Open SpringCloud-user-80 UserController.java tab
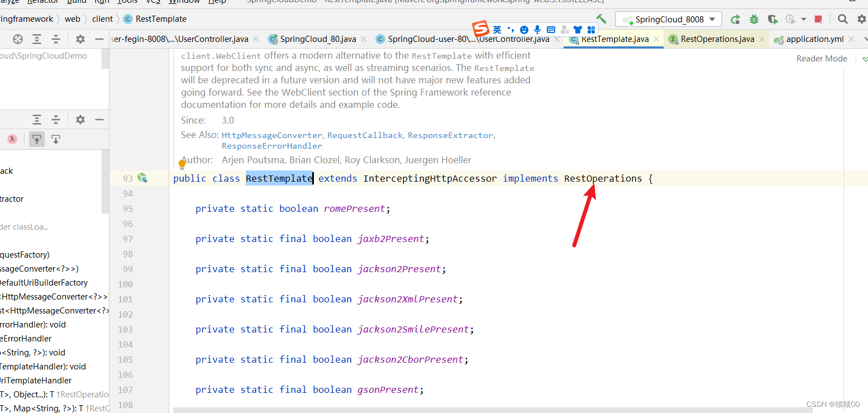This screenshot has height=413, width=868. tap(468, 39)
